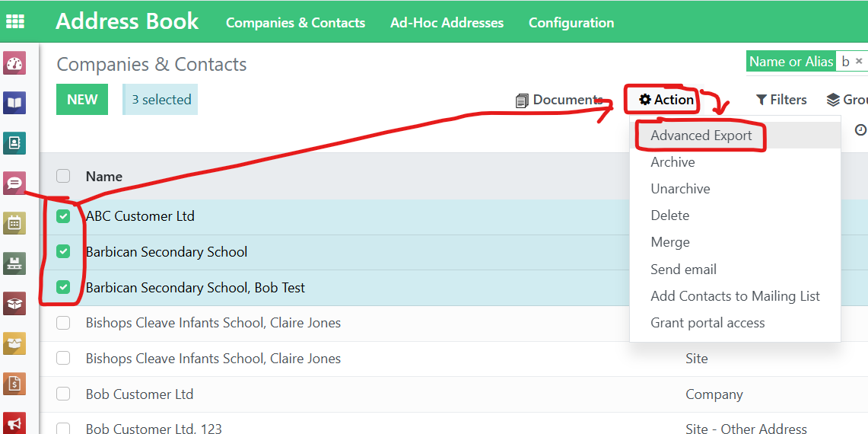
Task: Uncheck the ABC Customer Ltd checkbox
Action: point(63,216)
